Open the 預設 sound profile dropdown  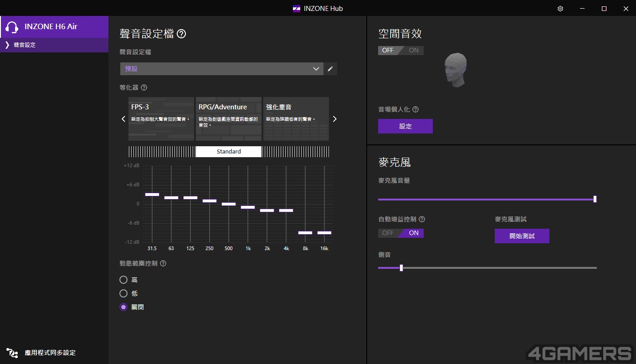pos(222,69)
